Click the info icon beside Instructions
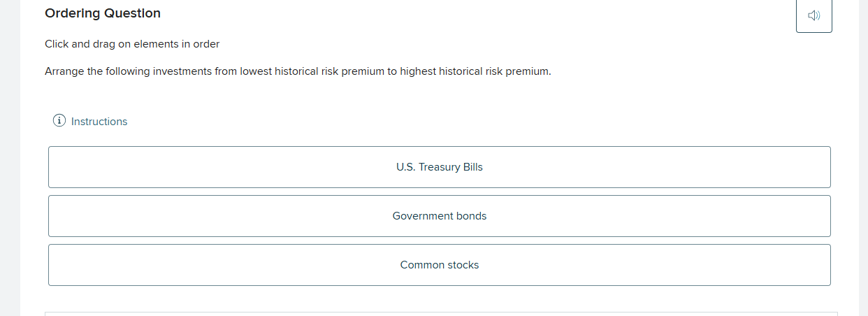Screen dimensions: 868x316 [x=59, y=121]
